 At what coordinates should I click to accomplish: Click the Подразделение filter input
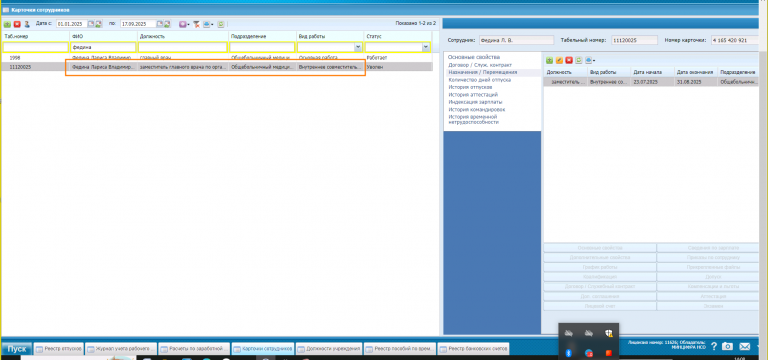(262, 47)
